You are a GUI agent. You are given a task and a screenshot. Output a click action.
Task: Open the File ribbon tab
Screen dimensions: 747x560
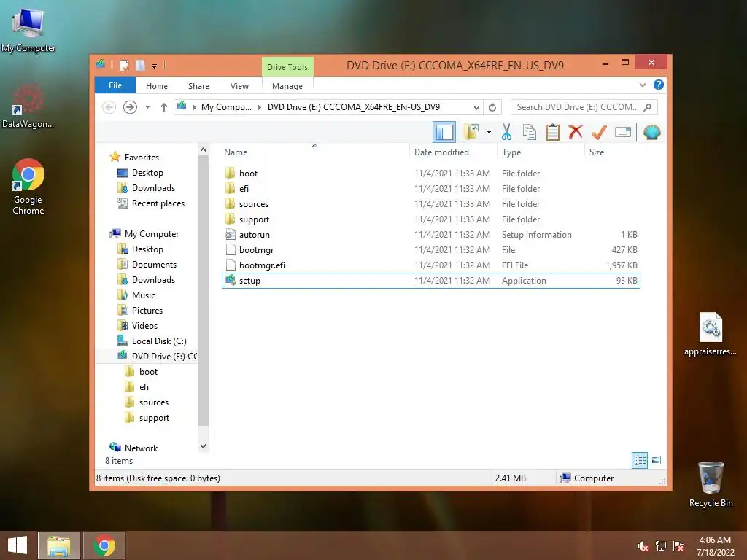(x=115, y=86)
